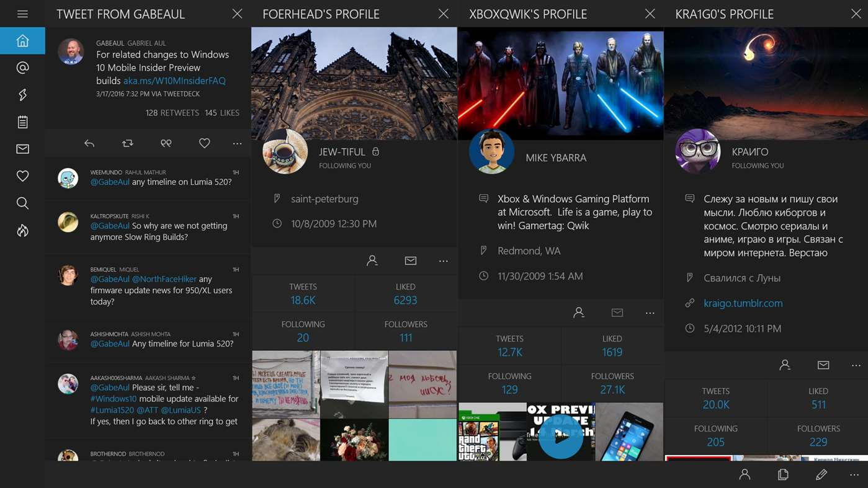Toggle follow icon on Xboxqwik's profile
Viewport: 868px width, 488px height.
coord(578,313)
